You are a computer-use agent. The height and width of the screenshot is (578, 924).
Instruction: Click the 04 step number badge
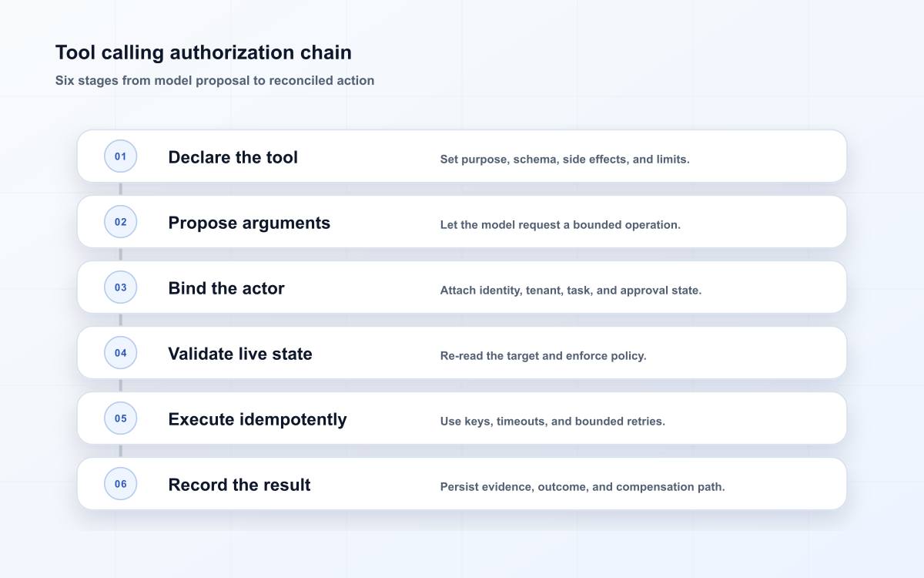click(x=121, y=353)
